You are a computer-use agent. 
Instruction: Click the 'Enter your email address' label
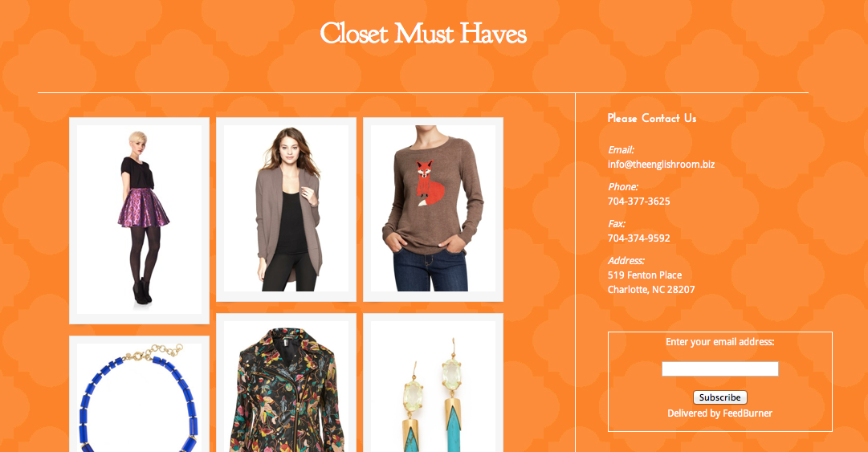(720, 342)
